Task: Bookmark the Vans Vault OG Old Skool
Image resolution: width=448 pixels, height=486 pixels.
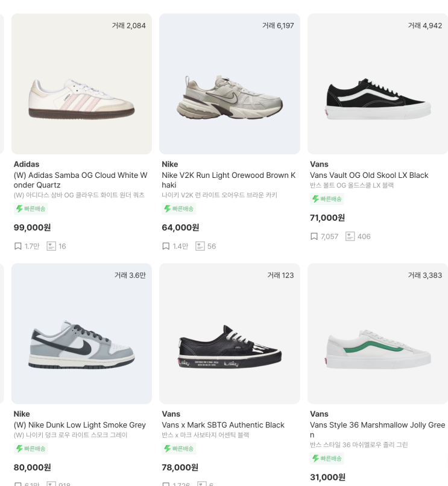Action: (314, 236)
